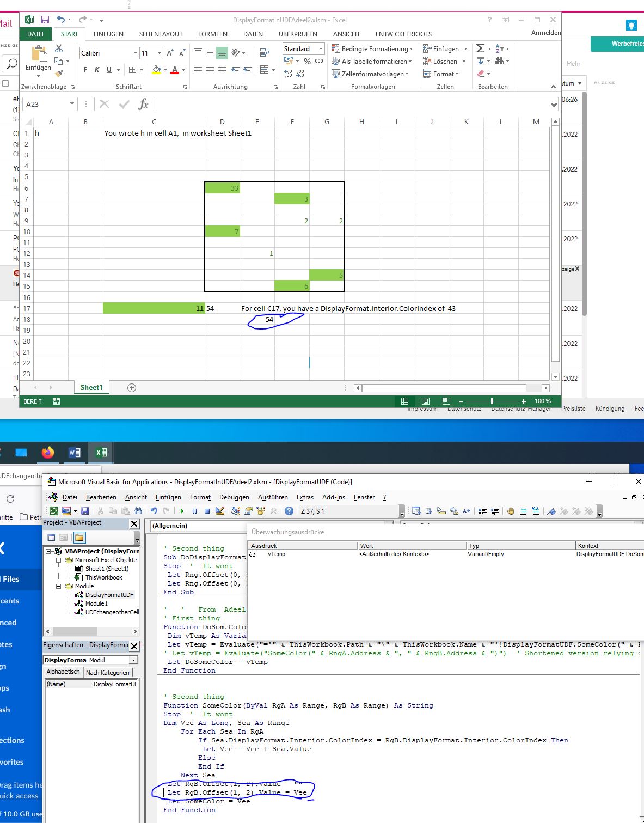The width and height of the screenshot is (644, 823).
Task: Click the VBA Run (play) macro icon
Action: [182, 511]
